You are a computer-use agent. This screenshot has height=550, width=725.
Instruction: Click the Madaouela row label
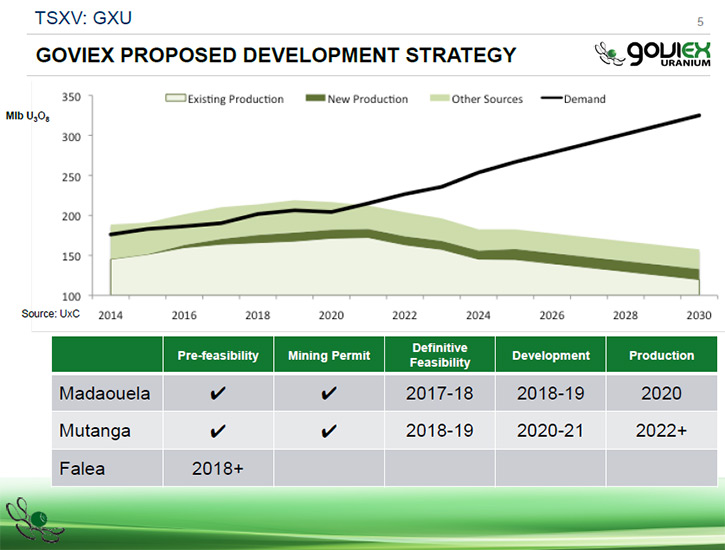tap(105, 393)
